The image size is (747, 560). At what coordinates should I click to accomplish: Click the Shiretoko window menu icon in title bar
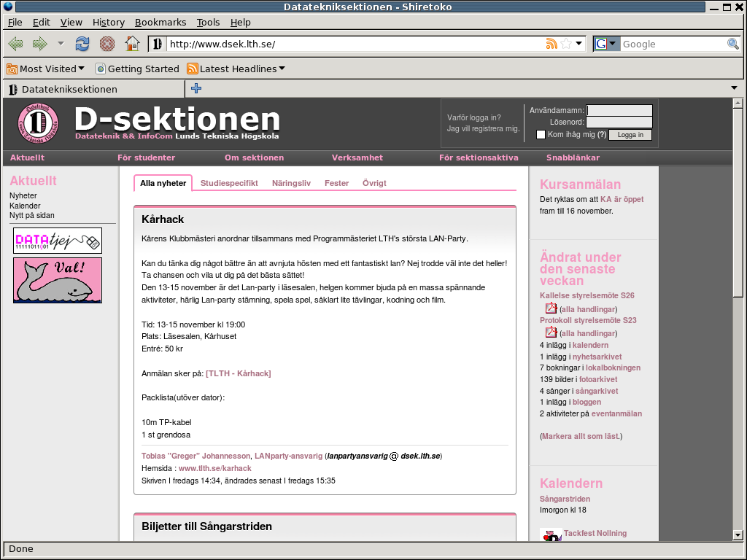[x=8, y=7]
